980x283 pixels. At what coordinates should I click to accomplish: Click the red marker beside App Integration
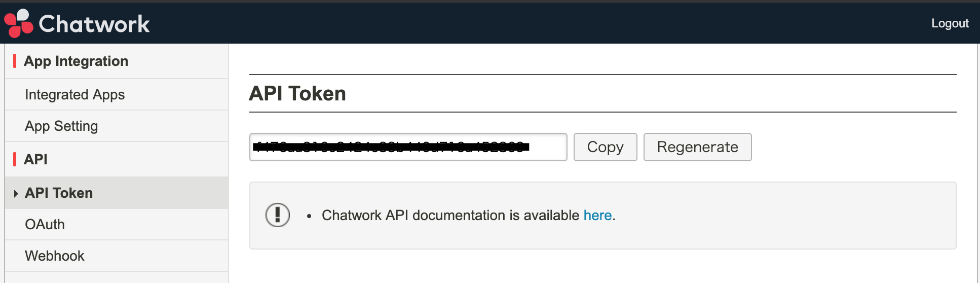[x=15, y=61]
